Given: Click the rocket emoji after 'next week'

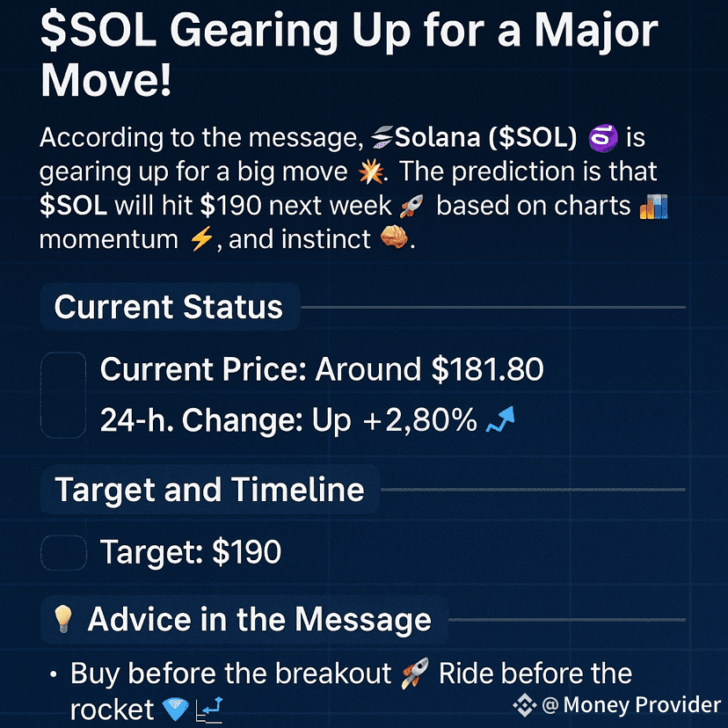Looking at the screenshot, I should (411, 206).
